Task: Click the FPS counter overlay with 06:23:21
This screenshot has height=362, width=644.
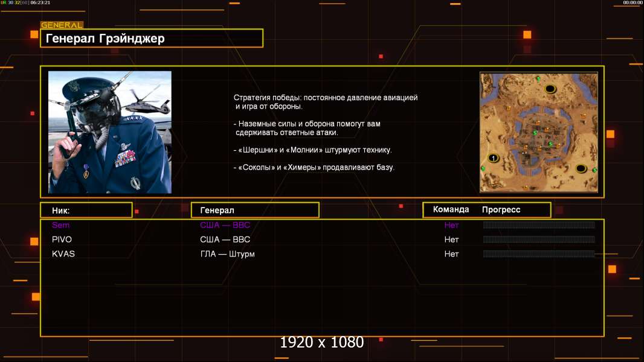Action: (x=25, y=2)
